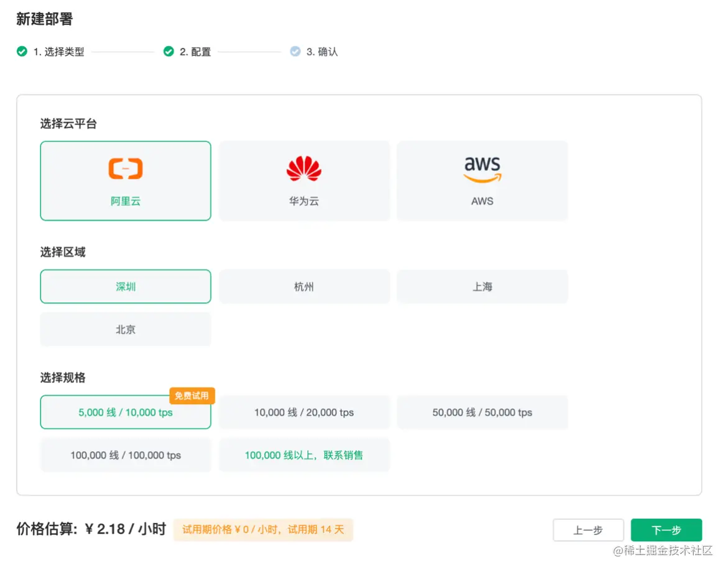The width and height of the screenshot is (728, 572).
Task: Choose 杭州 as deployment region
Action: [303, 287]
